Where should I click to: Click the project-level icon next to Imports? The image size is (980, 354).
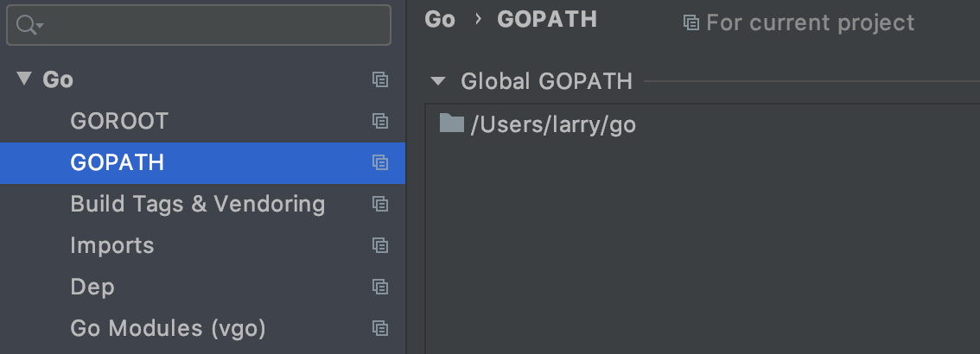[x=379, y=245]
